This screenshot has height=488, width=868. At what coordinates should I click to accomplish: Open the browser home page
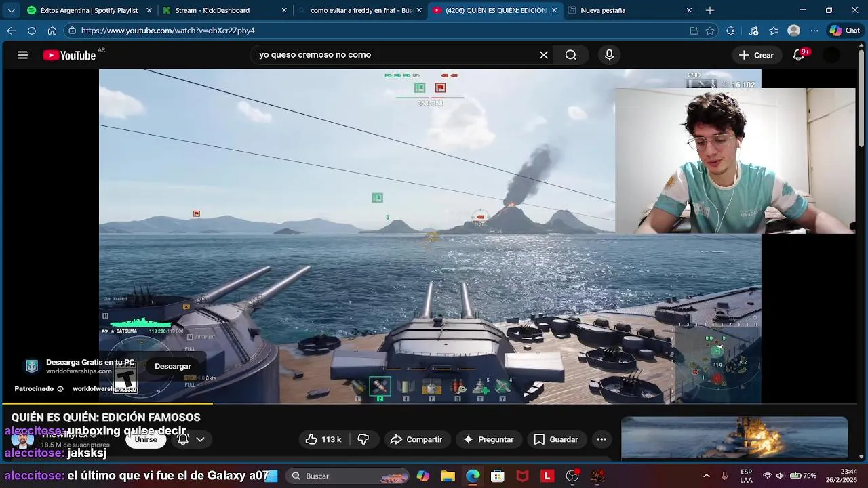pyautogui.click(x=52, y=30)
